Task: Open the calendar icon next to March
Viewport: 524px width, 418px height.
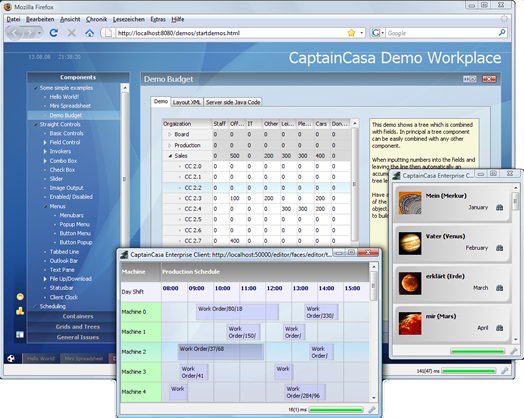Action: tap(499, 288)
